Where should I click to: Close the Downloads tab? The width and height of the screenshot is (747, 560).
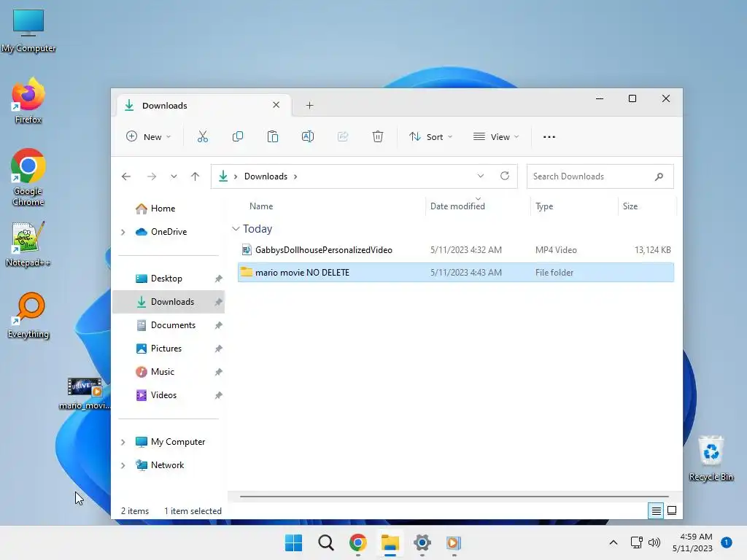coord(276,105)
